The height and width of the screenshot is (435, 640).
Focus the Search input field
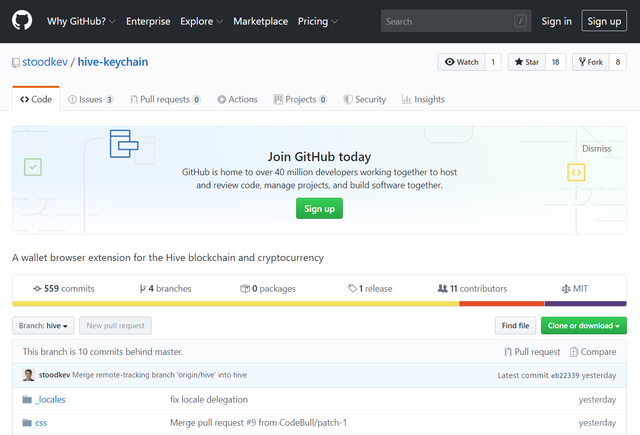pos(456,21)
